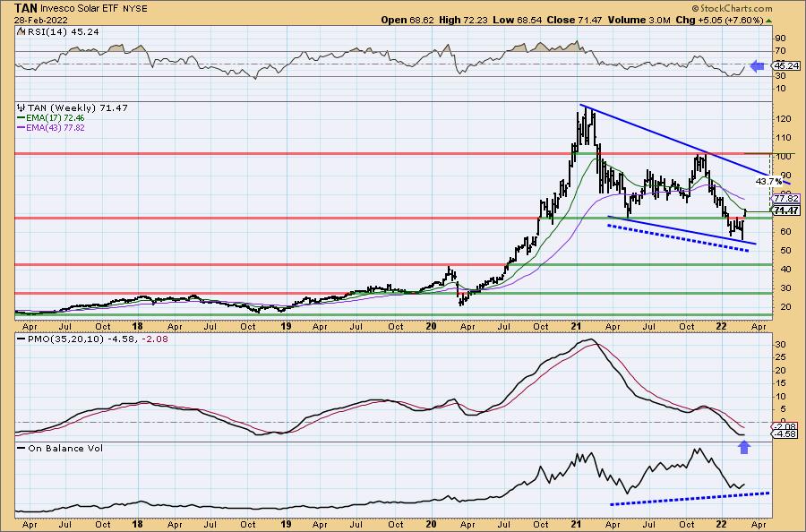Screen dimensions: 806x532
Task: Click the TAN ticker symbol in the header
Action: pyautogui.click(x=26, y=8)
